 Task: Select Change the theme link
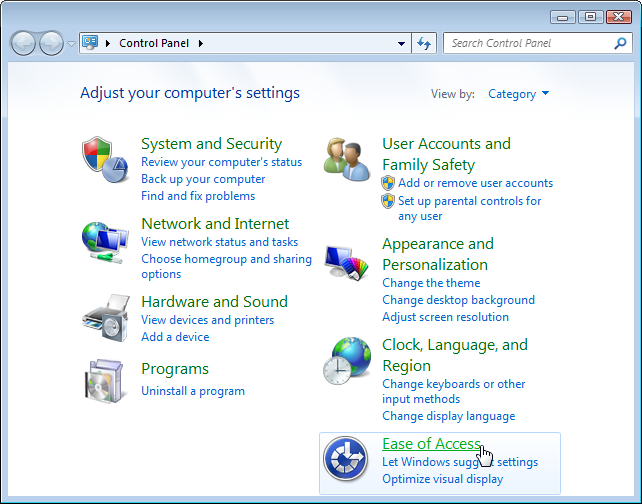431,283
